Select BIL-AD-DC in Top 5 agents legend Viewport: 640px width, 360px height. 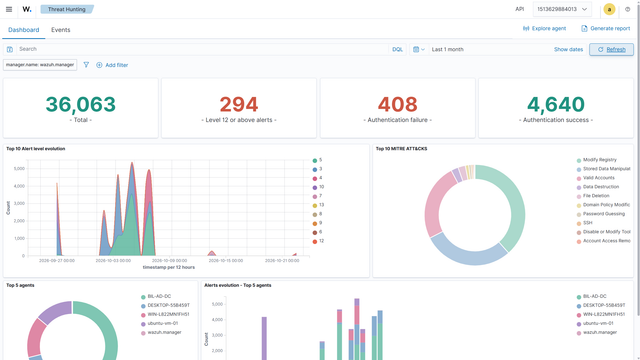coord(156,296)
